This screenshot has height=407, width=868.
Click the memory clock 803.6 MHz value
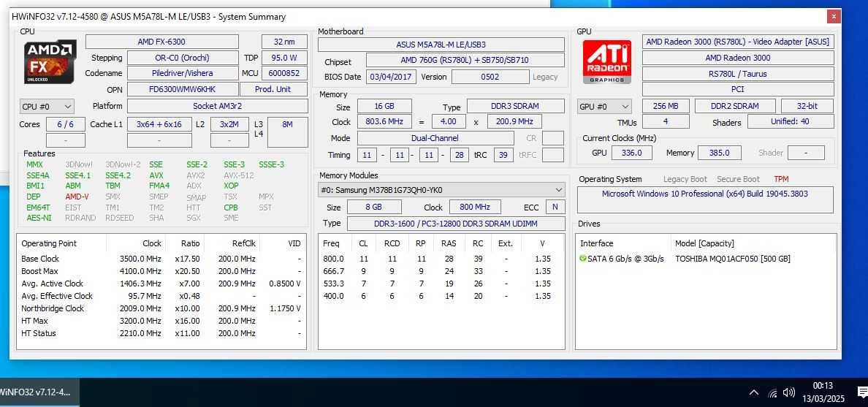pos(384,121)
